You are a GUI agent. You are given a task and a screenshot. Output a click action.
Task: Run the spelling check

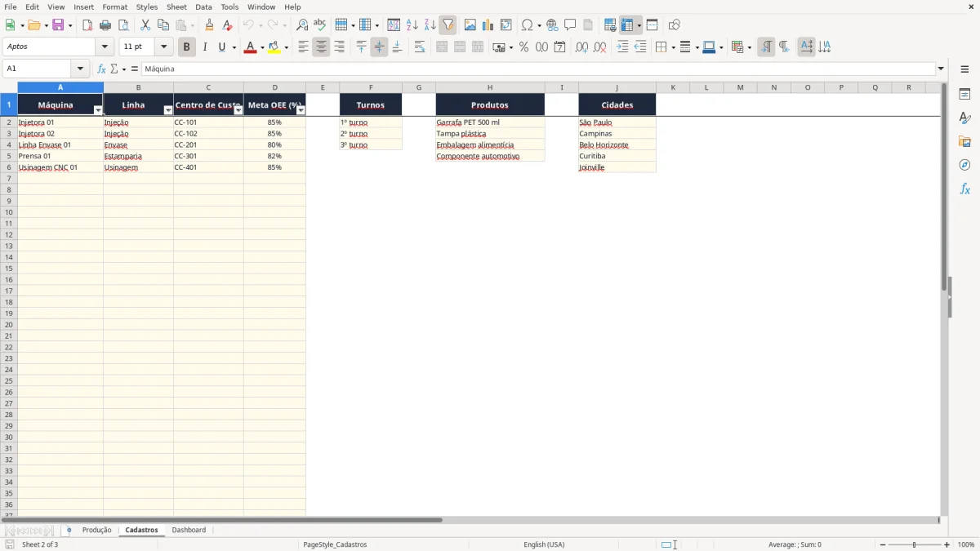pos(320,25)
